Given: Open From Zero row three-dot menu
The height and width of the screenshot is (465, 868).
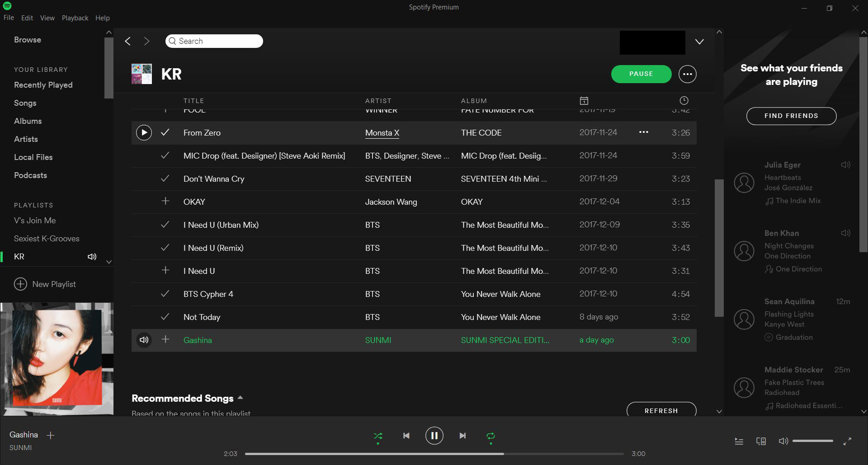Looking at the screenshot, I should [x=644, y=132].
